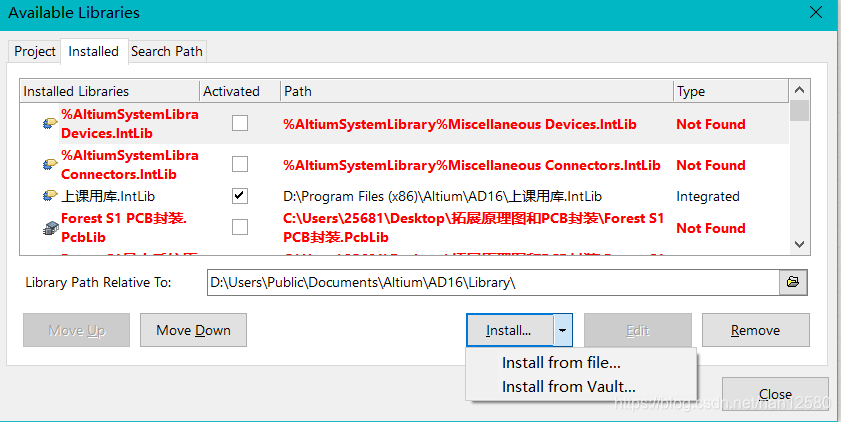Click the Library Path Relative To field
Viewport: 841px width, 422px height.
492,283
